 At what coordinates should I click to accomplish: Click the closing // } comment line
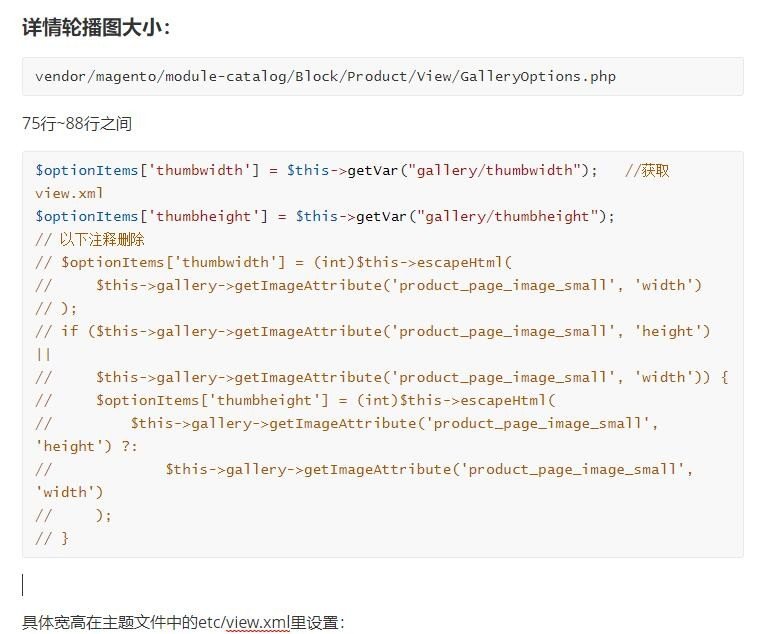point(52,538)
